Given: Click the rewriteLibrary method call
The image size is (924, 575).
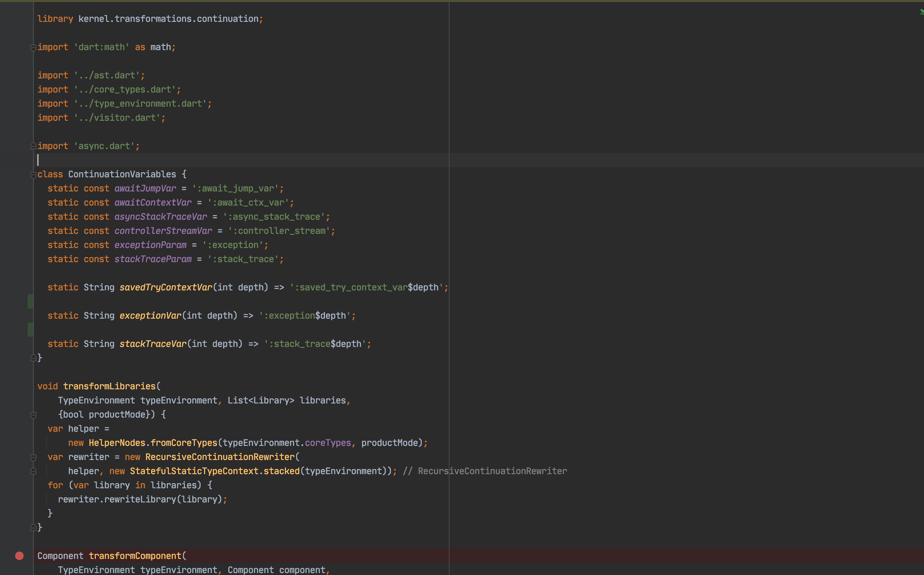Looking at the screenshot, I should coord(140,499).
